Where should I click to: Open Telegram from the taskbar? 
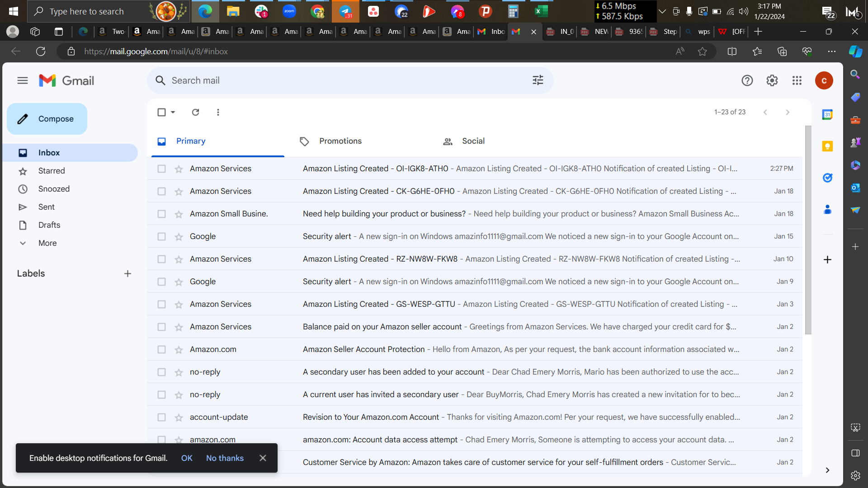click(345, 11)
